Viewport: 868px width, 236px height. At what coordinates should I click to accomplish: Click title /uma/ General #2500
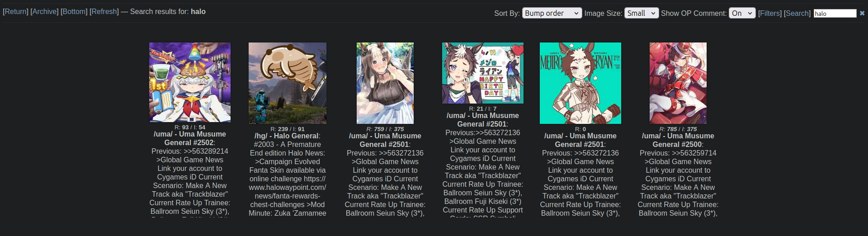678,140
